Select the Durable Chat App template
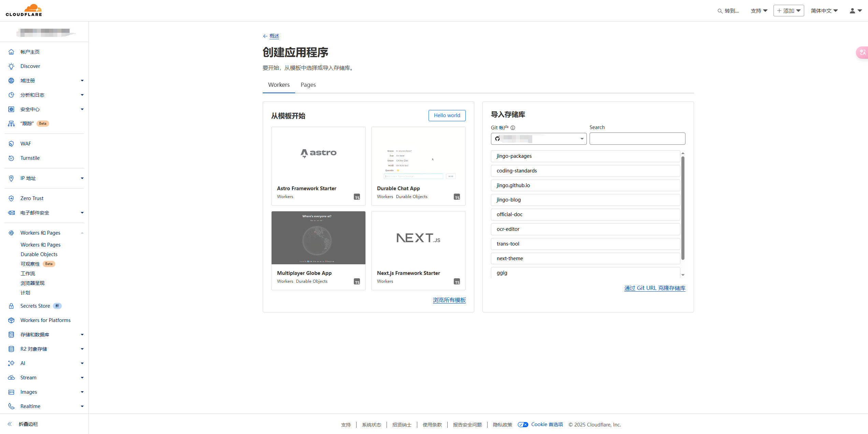This screenshot has height=434, width=868. tap(418, 166)
